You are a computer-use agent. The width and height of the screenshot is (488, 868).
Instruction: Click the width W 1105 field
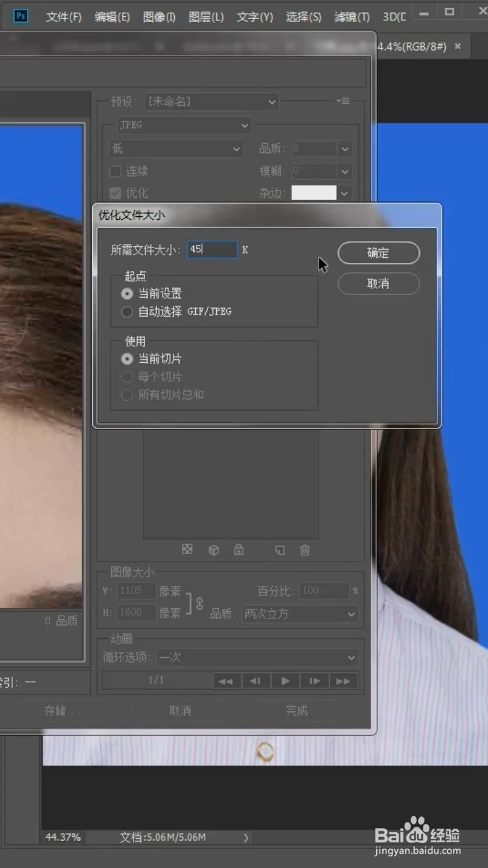(x=136, y=591)
